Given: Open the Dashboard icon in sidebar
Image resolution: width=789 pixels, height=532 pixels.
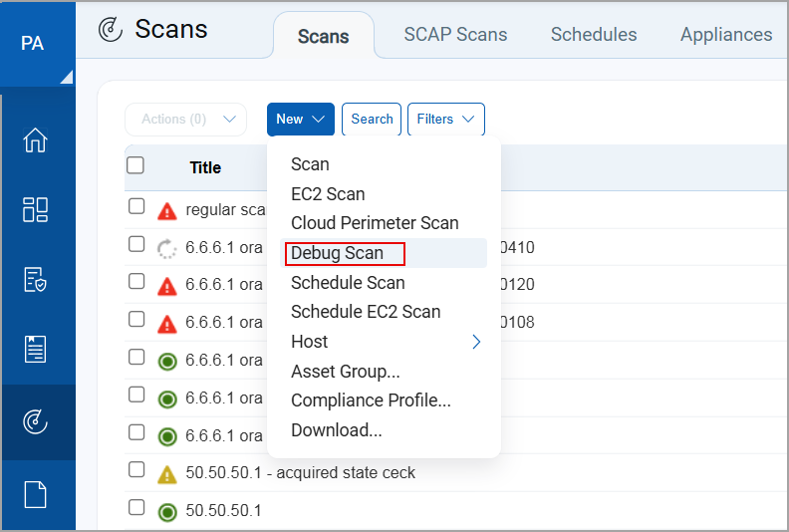Looking at the screenshot, I should 35,209.
